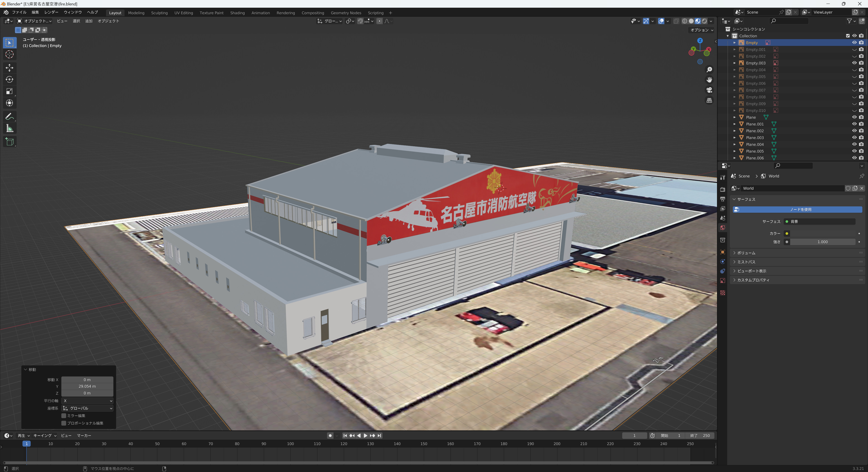The image size is (868, 472).
Task: Open the 座標系 dropdown
Action: coord(87,408)
